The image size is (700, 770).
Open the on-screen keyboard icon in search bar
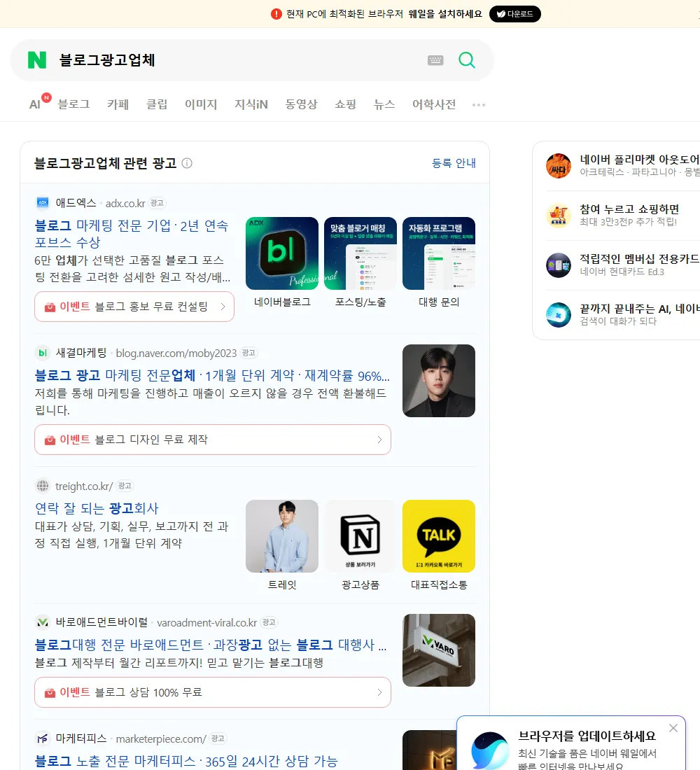coord(435,60)
